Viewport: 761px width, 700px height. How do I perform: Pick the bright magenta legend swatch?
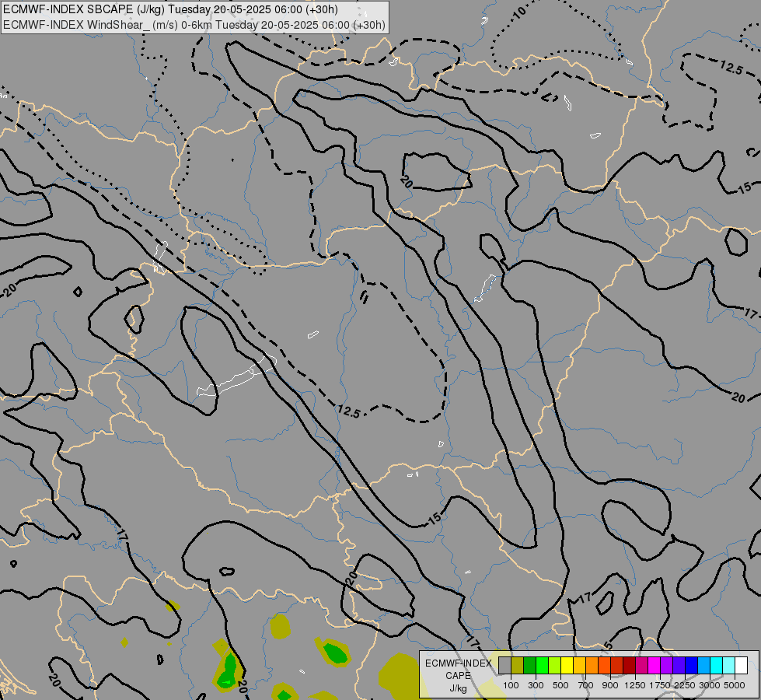655,665
